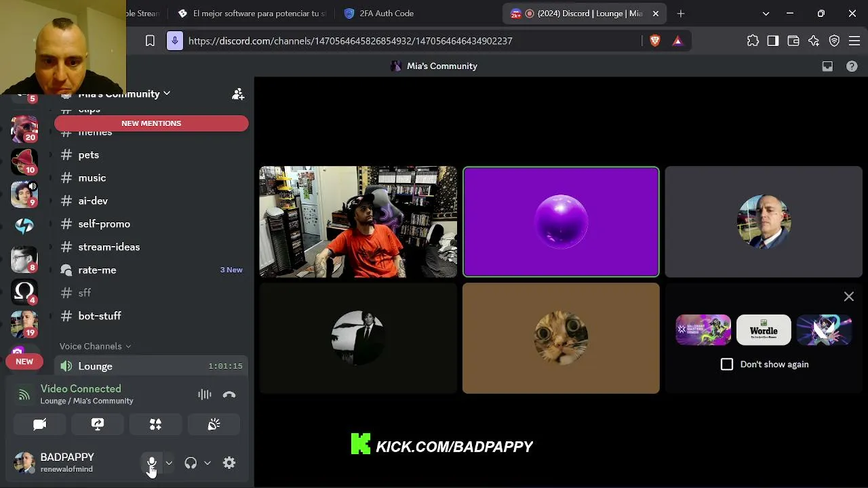Select the Lounge voice channel
868x488 pixels.
[x=151, y=366]
